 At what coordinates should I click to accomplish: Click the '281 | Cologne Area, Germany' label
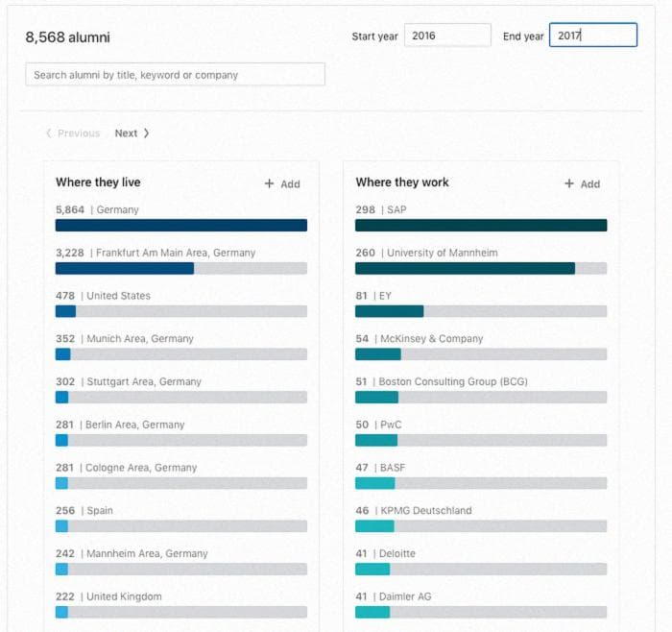click(127, 468)
